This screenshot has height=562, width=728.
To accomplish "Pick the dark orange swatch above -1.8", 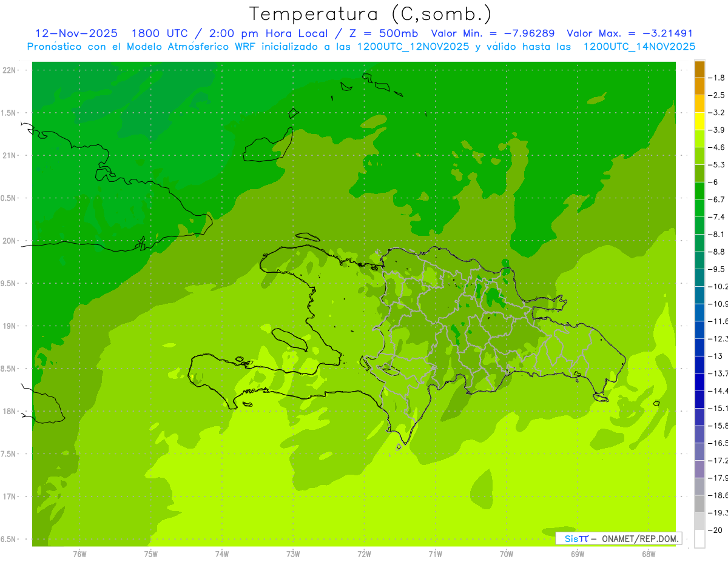I will point(699,69).
